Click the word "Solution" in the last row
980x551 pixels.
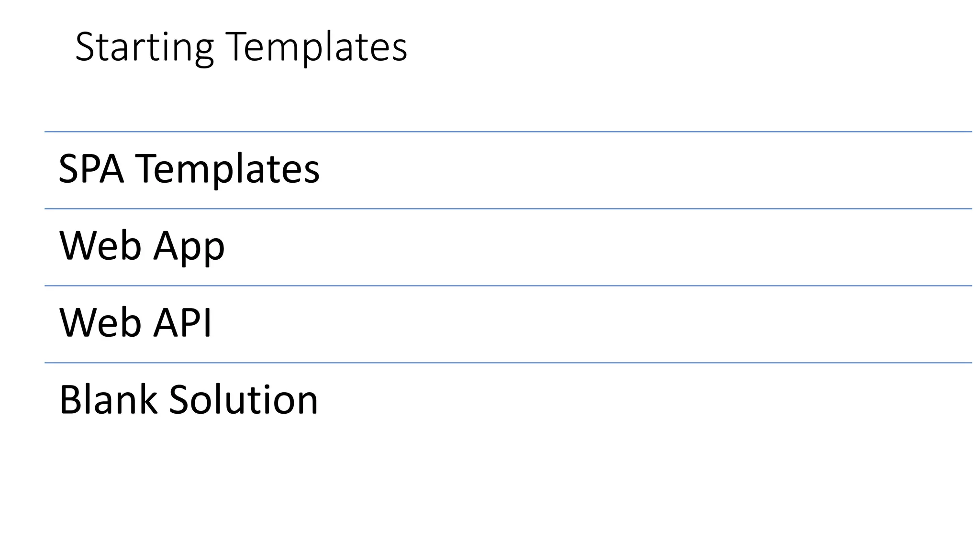point(244,400)
